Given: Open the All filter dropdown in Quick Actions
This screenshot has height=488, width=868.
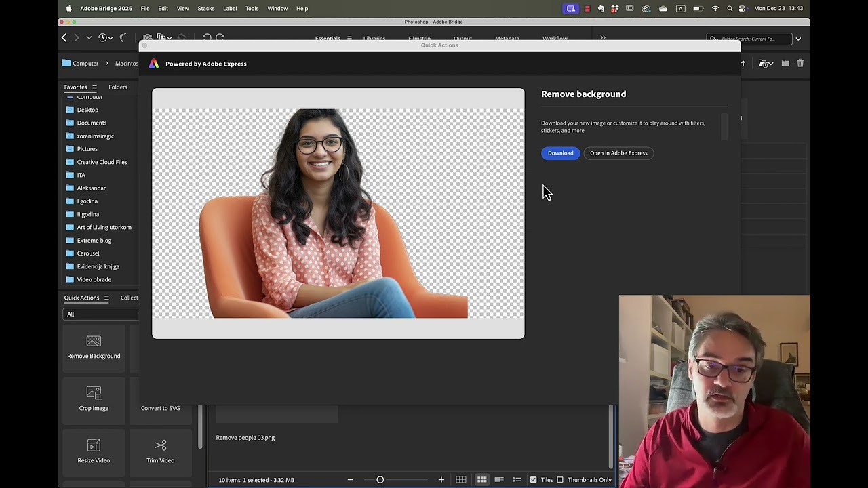Looking at the screenshot, I should (100, 314).
